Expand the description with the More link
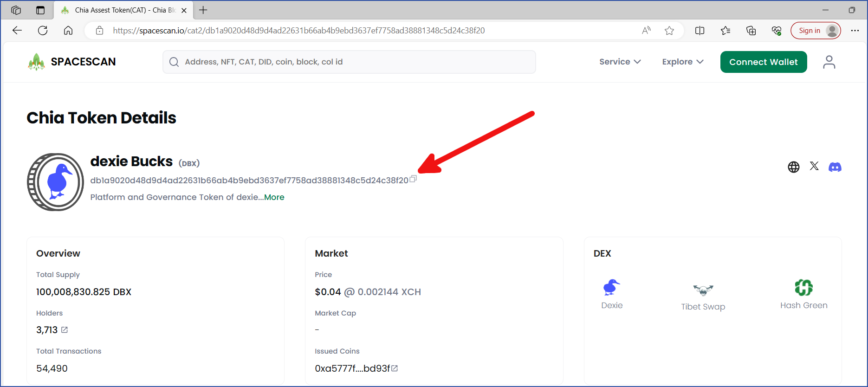Screen dimensions: 868x387 point(274,197)
